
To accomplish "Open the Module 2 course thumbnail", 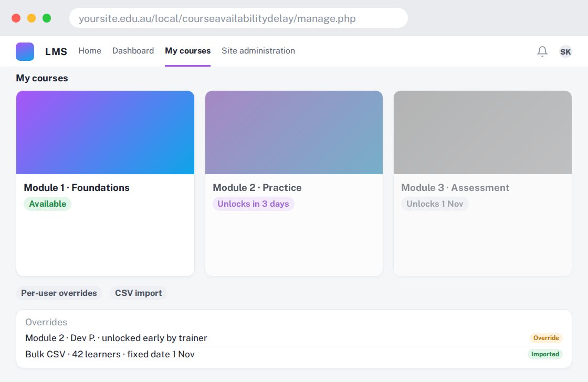I will pos(294,132).
